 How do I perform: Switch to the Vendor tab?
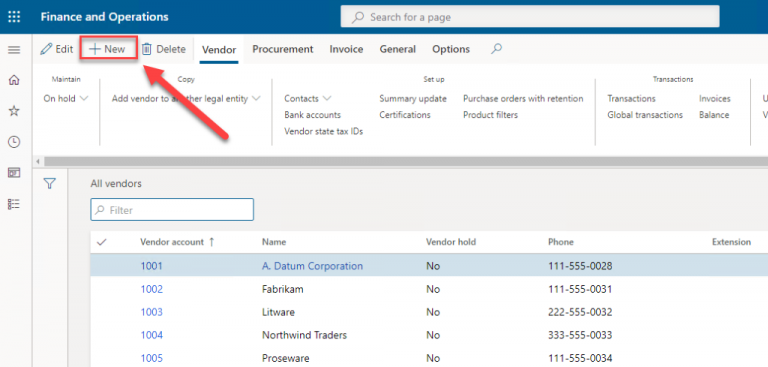point(219,49)
